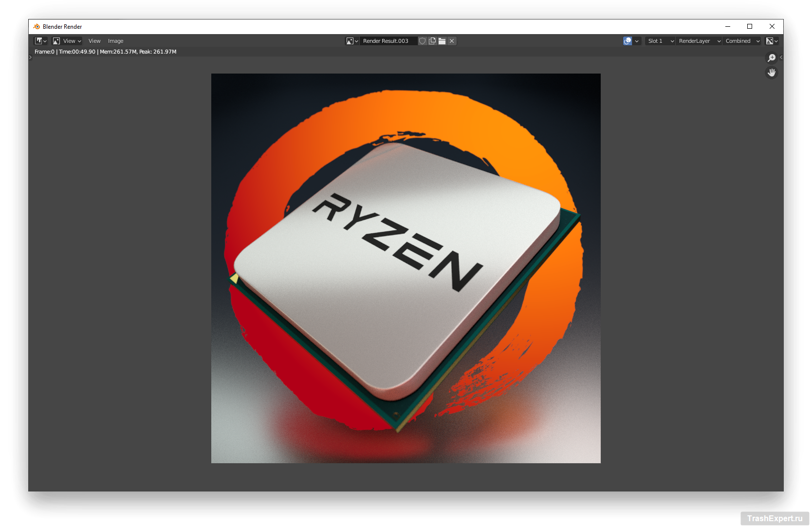
Task: Open the View mode dropdown
Action: coord(67,41)
